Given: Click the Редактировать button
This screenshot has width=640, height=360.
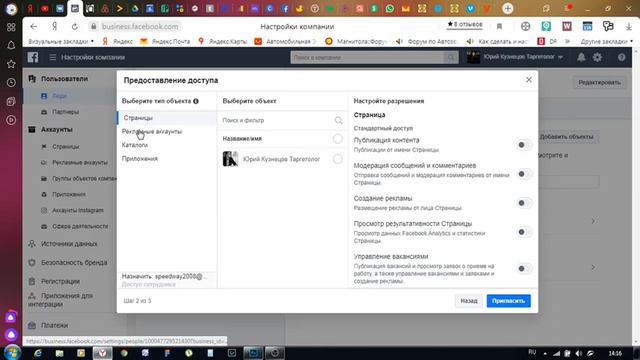Looking at the screenshot, I should pyautogui.click(x=599, y=82).
